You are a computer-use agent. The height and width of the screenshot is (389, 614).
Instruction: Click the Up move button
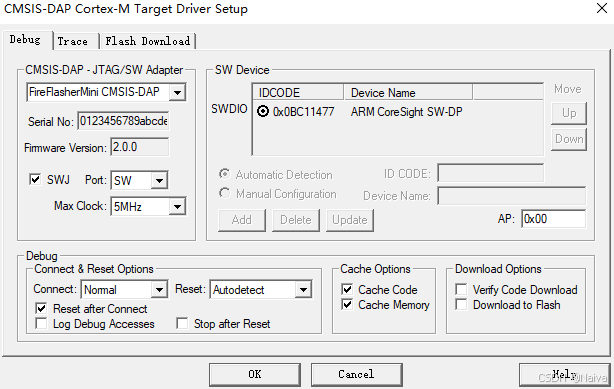pyautogui.click(x=569, y=113)
